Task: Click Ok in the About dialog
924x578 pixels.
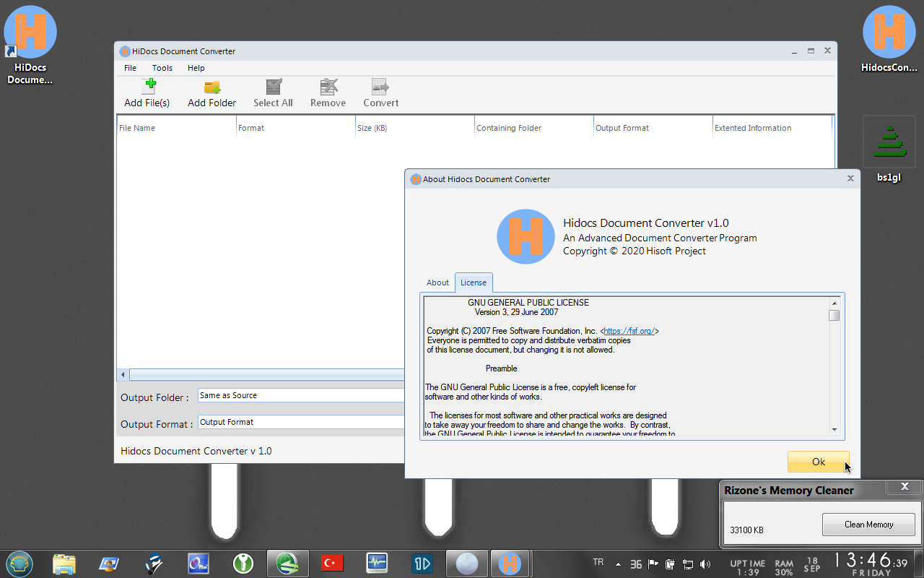Action: [819, 462]
